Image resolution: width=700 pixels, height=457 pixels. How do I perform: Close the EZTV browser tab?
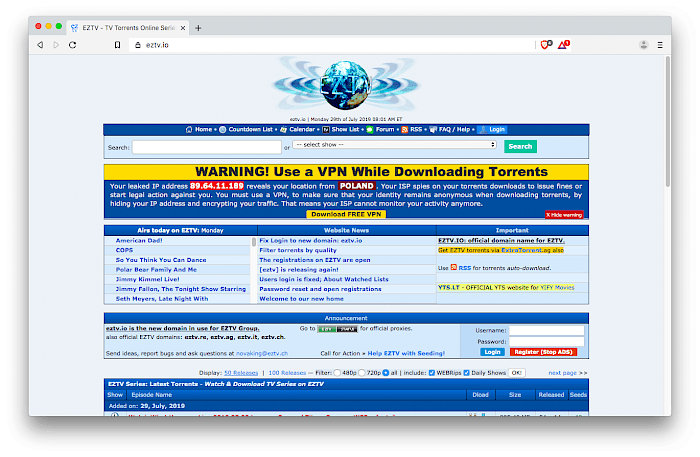[x=183, y=28]
